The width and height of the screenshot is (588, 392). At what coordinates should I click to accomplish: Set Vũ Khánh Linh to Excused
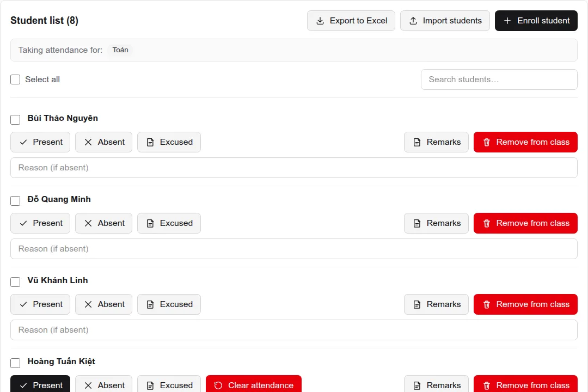tap(169, 304)
